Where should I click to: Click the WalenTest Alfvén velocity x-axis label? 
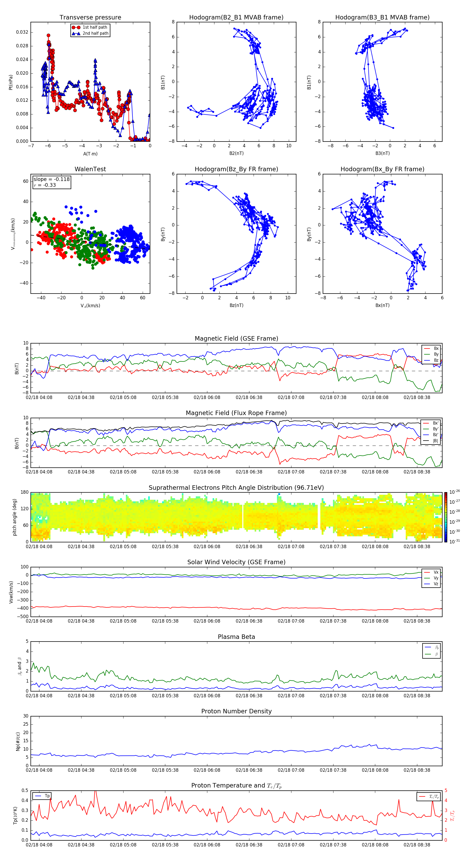pyautogui.click(x=90, y=306)
